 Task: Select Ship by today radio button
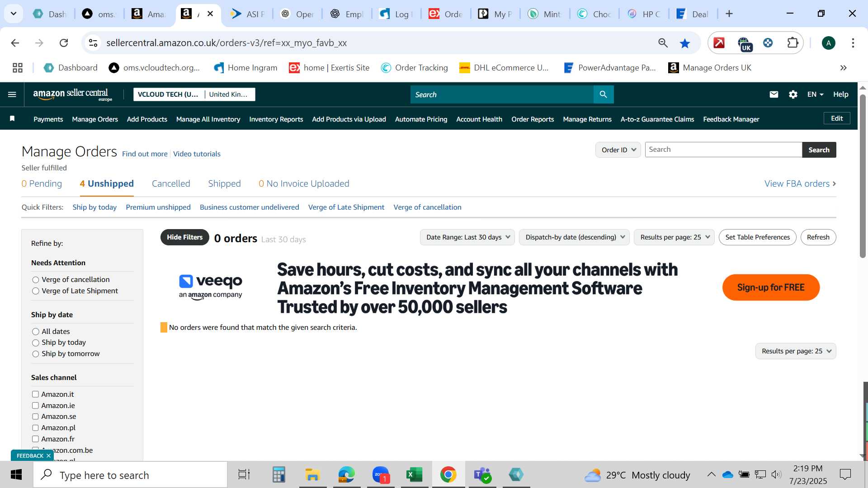click(x=36, y=343)
